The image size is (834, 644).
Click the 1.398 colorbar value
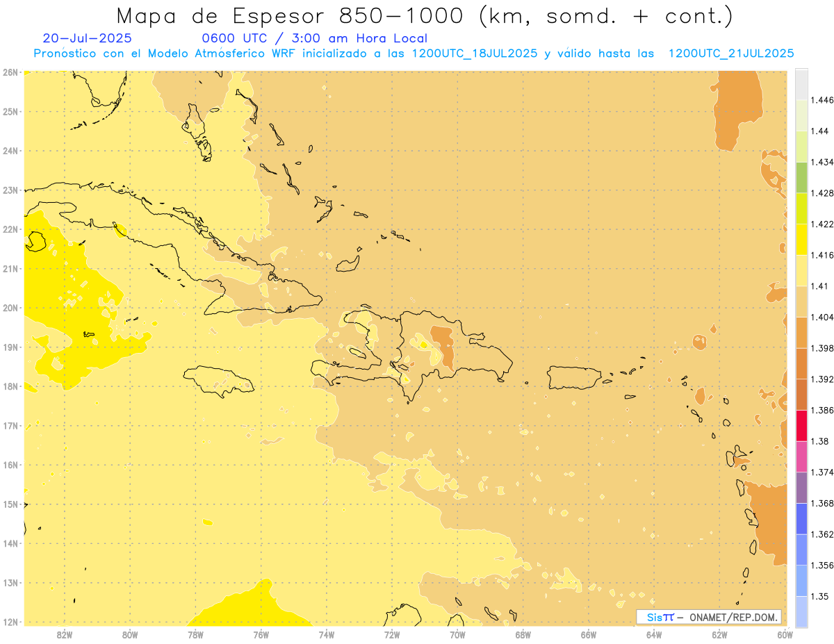pyautogui.click(x=822, y=348)
